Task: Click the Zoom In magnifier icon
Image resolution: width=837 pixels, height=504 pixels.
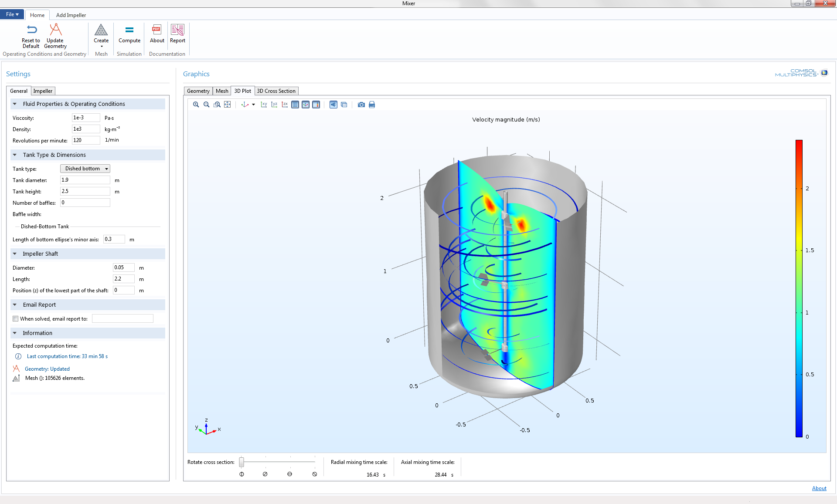Action: click(196, 105)
